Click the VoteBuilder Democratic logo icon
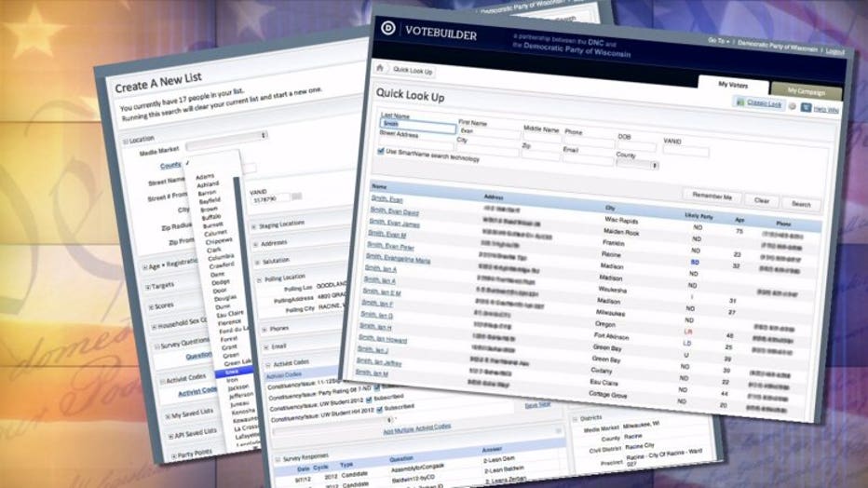 (x=388, y=28)
